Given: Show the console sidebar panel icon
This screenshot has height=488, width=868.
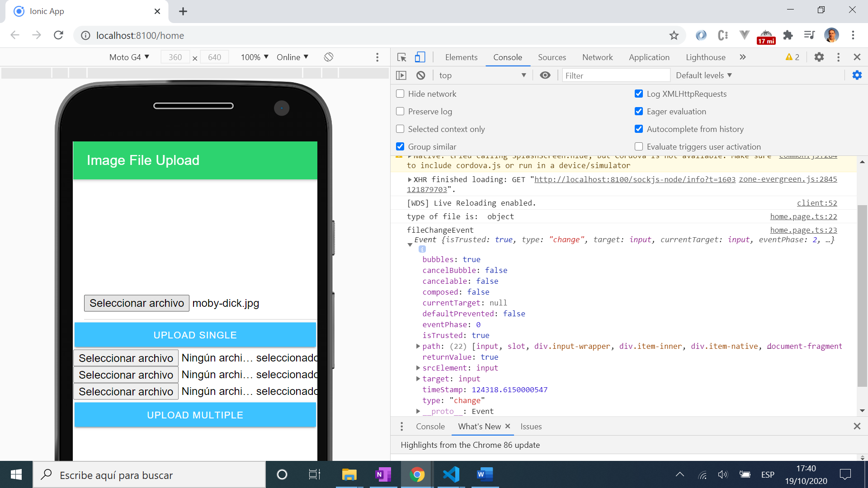Looking at the screenshot, I should 401,75.
